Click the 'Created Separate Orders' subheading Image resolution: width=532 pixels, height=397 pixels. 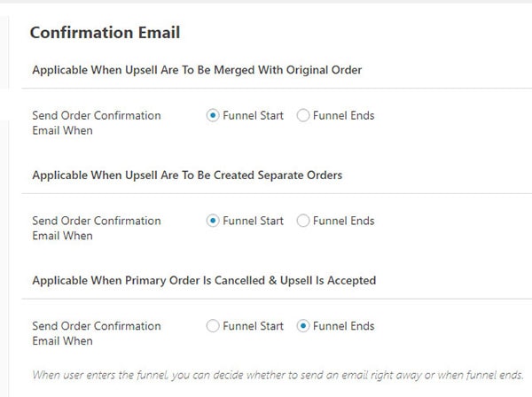point(186,175)
